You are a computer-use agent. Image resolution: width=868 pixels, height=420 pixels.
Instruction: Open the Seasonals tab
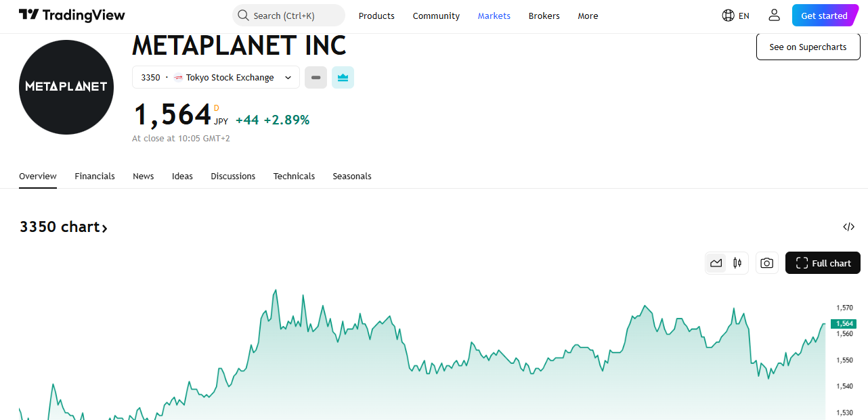click(x=352, y=176)
